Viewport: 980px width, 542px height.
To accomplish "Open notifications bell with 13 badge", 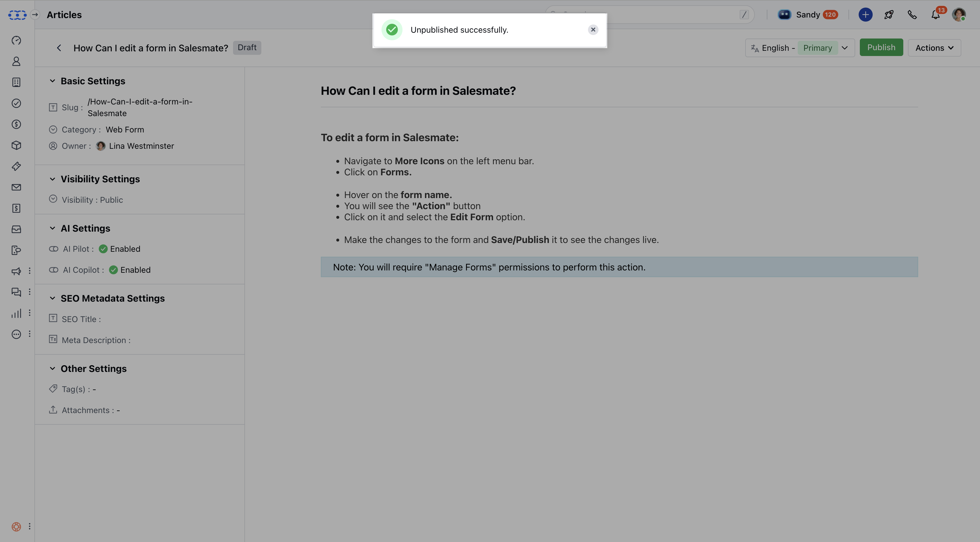I will pos(935,15).
